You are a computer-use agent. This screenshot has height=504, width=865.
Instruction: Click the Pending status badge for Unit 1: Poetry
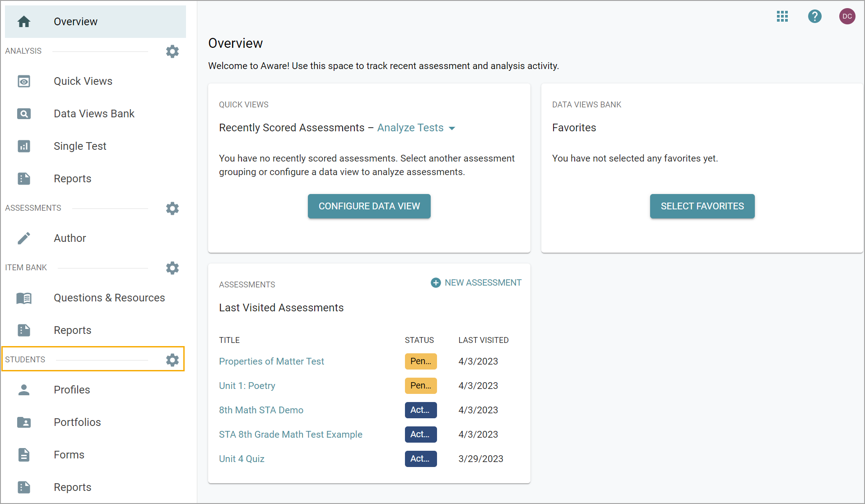[x=420, y=386]
